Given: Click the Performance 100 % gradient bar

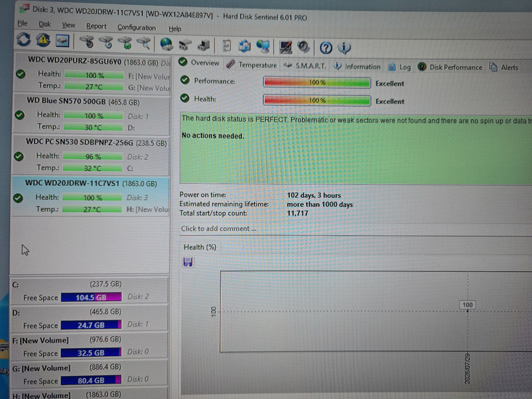Looking at the screenshot, I should [x=317, y=83].
